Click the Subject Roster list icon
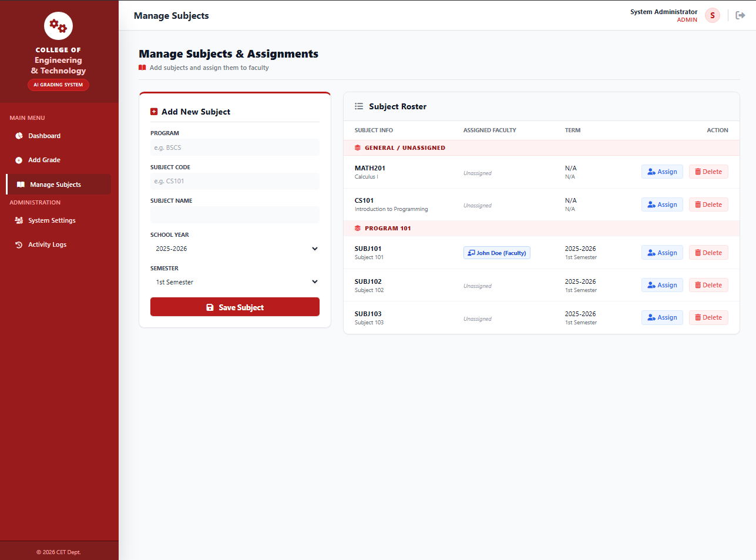This screenshot has height=560, width=756. 359,106
